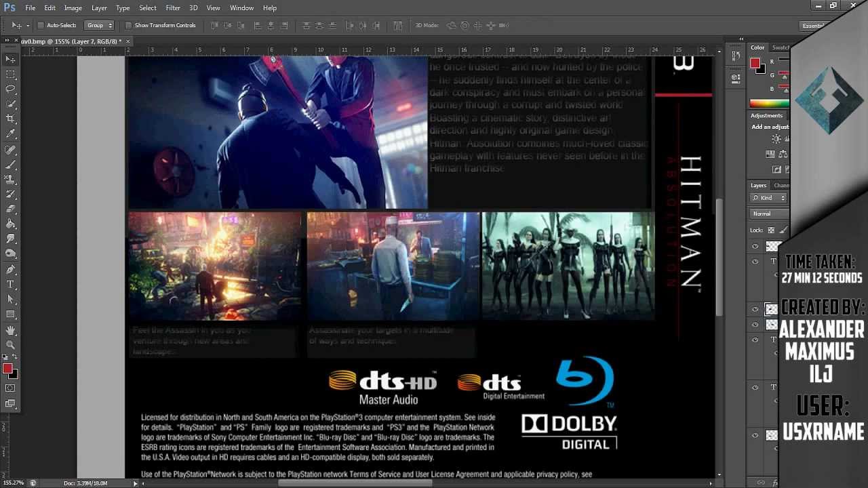Select the Path Selection tool
Screen dimensions: 868x488
click(11, 300)
